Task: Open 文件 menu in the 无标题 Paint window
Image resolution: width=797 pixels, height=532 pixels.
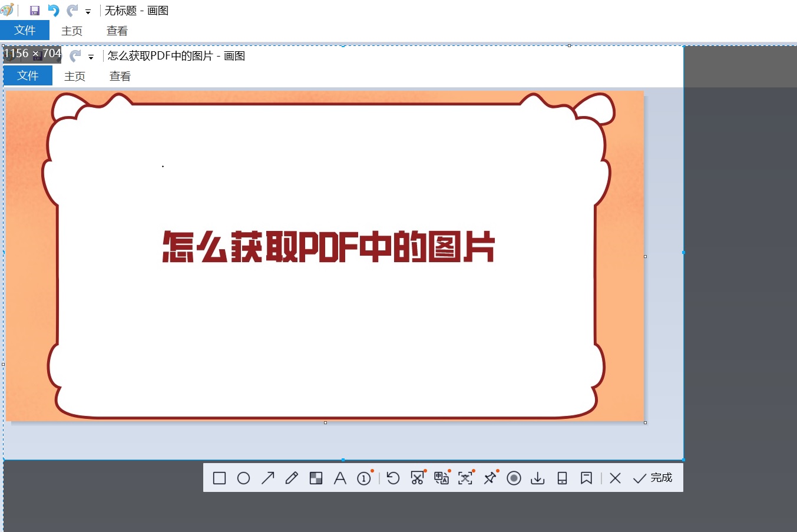Action: (x=25, y=31)
